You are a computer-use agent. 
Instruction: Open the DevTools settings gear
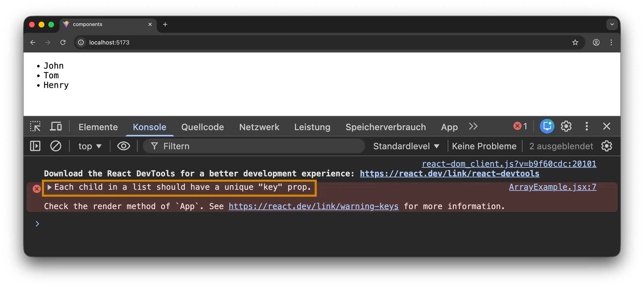coord(566,126)
